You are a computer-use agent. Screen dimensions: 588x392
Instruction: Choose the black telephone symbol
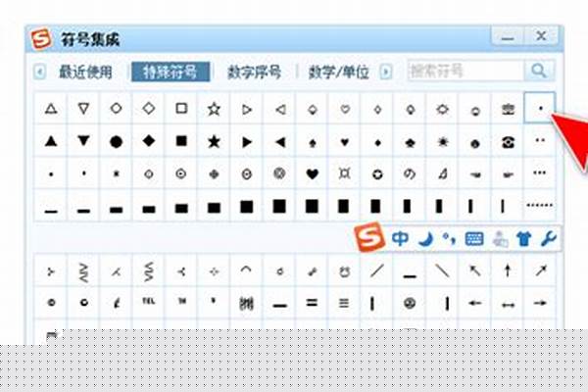(508, 141)
